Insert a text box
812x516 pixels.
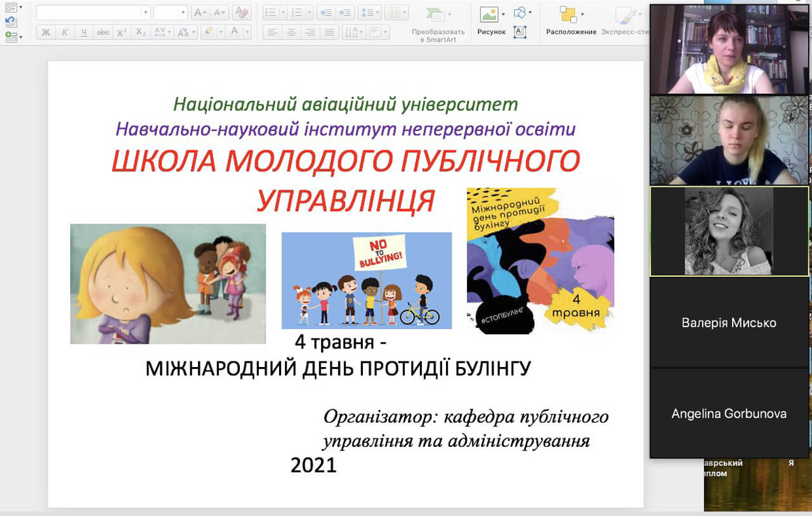click(x=520, y=32)
